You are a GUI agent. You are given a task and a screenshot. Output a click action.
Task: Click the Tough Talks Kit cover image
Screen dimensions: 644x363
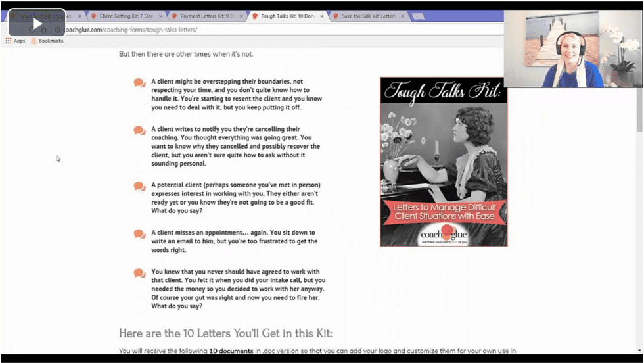point(444,161)
